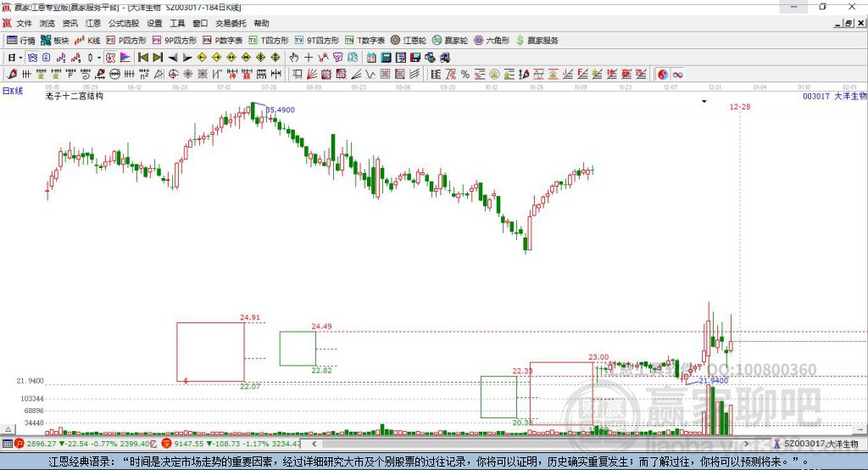
Task: Select the hand pan tool
Action: click(294, 58)
